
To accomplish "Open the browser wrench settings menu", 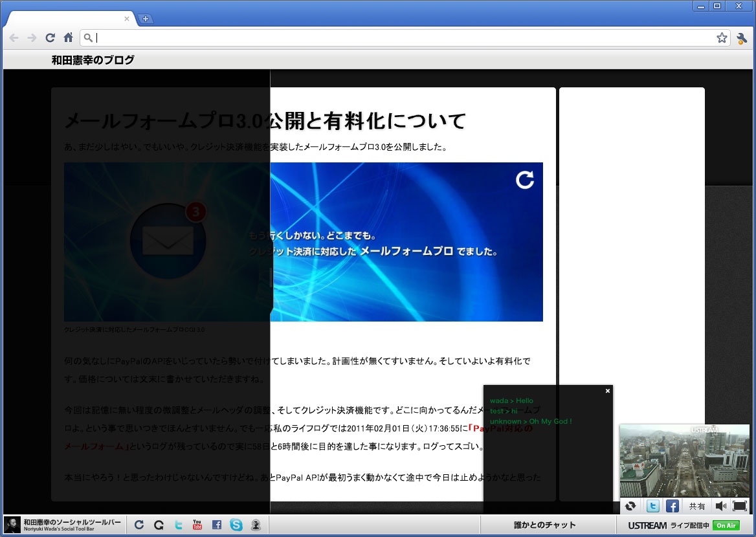I will point(742,38).
